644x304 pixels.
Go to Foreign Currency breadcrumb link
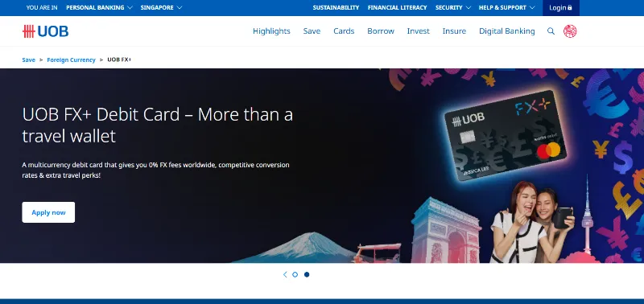point(71,60)
